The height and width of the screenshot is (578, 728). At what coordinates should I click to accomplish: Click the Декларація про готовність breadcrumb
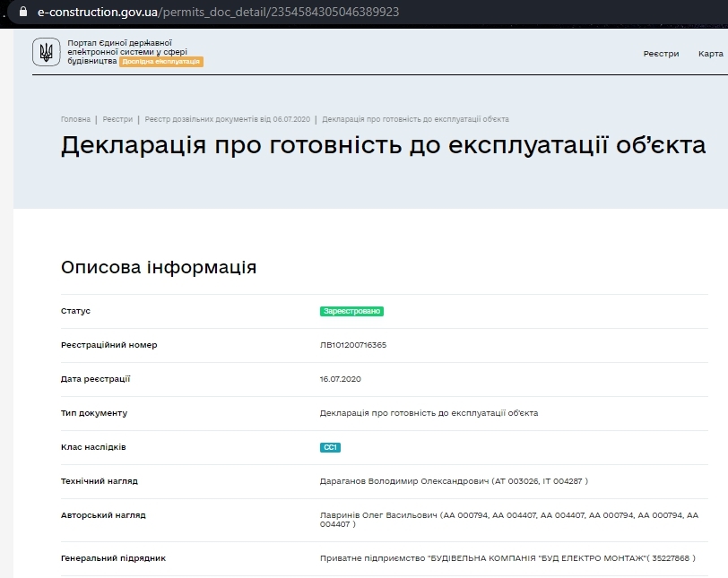pyautogui.click(x=415, y=119)
